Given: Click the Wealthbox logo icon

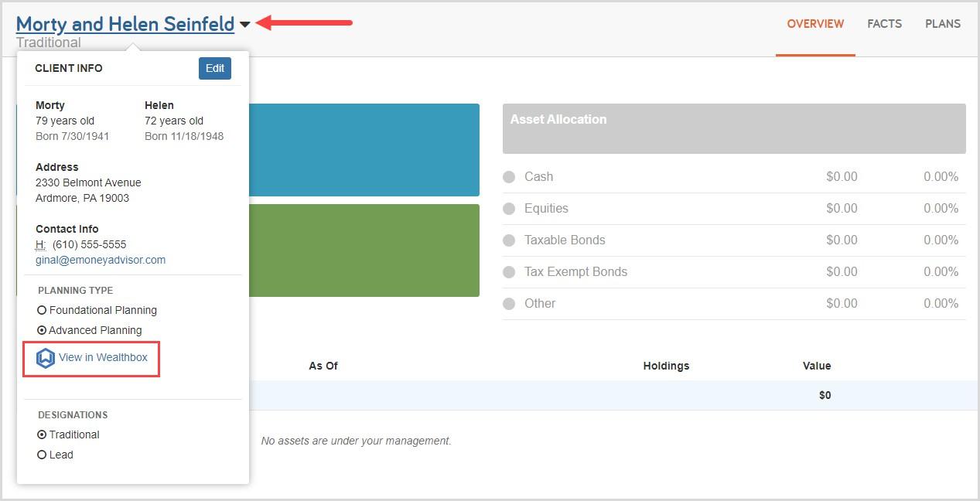Looking at the screenshot, I should 46,358.
